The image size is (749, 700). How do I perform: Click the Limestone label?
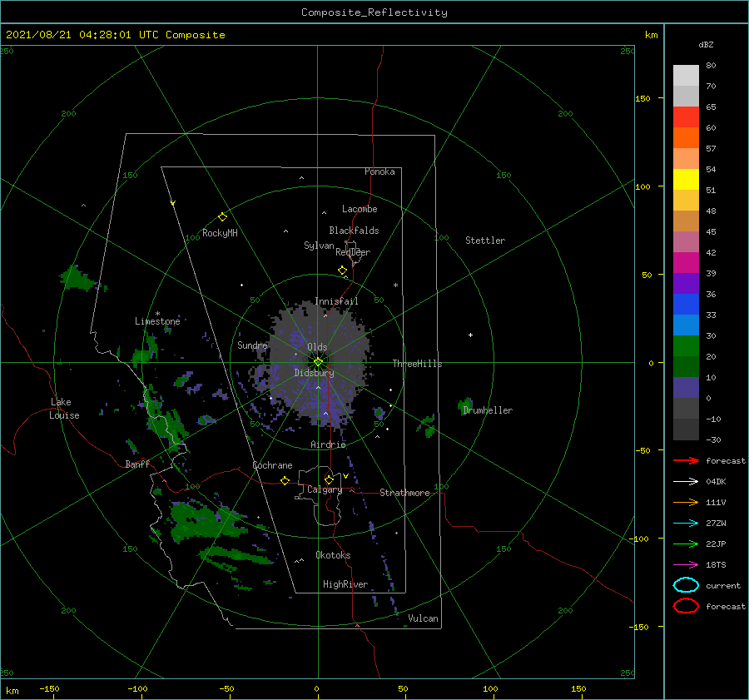coord(157,321)
